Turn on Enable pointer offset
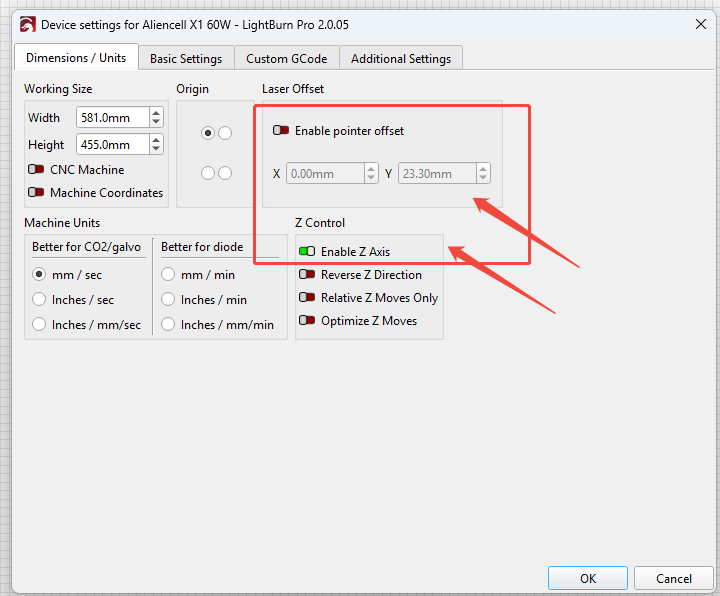Screen dimensions: 720x596 point(281,130)
